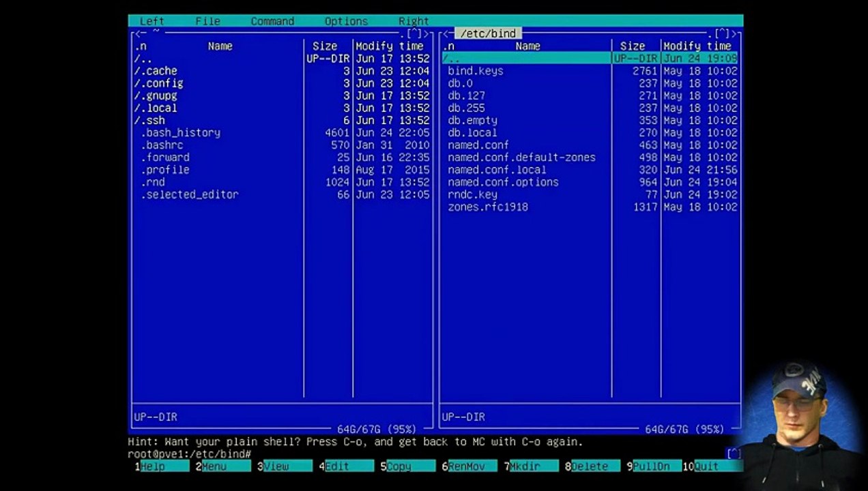Click the right panel history forward arrow
The width and height of the screenshot is (868, 491).
[735, 33]
